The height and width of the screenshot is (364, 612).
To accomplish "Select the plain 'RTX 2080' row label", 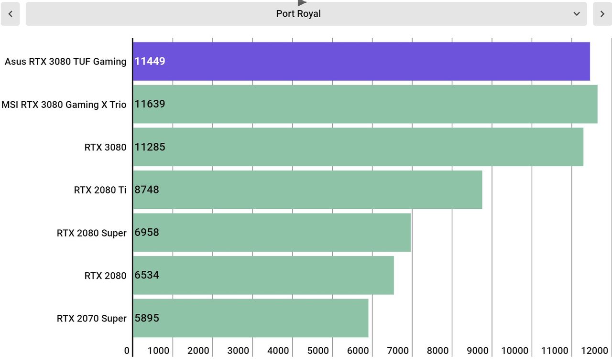I will [106, 276].
